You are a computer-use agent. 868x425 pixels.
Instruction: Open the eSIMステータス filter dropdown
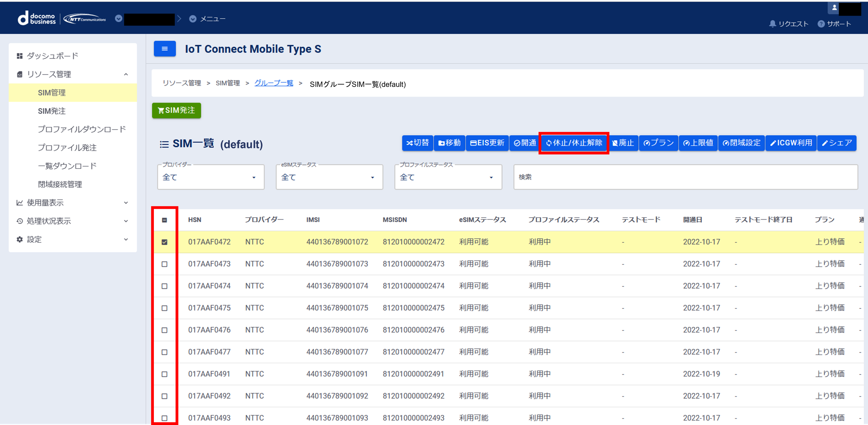click(329, 177)
